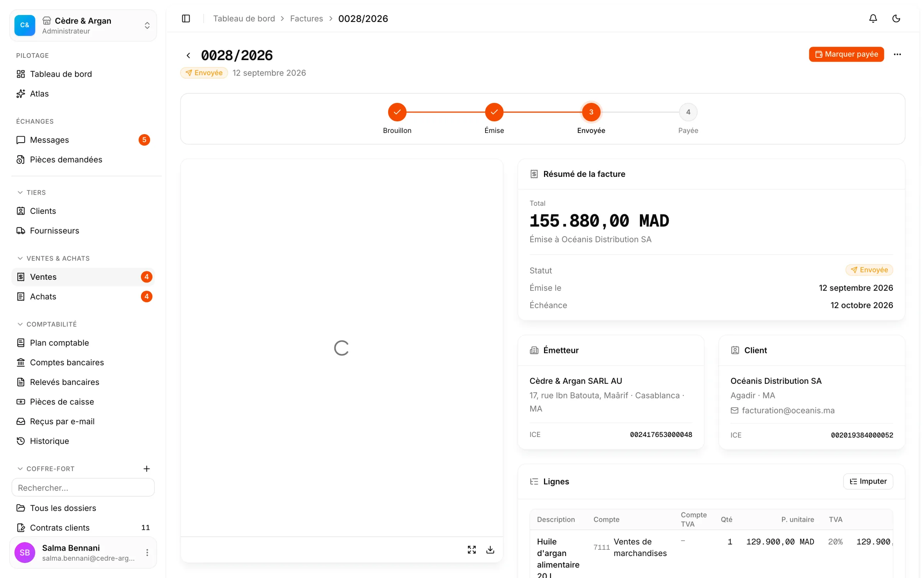924x578 pixels.
Task: Expand the document preview to fullscreen
Action: click(x=472, y=549)
